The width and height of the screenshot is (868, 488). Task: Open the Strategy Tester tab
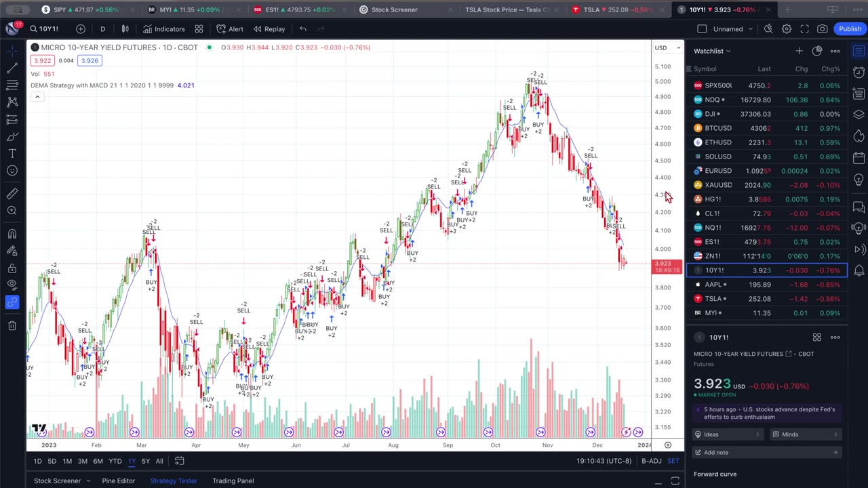174,481
